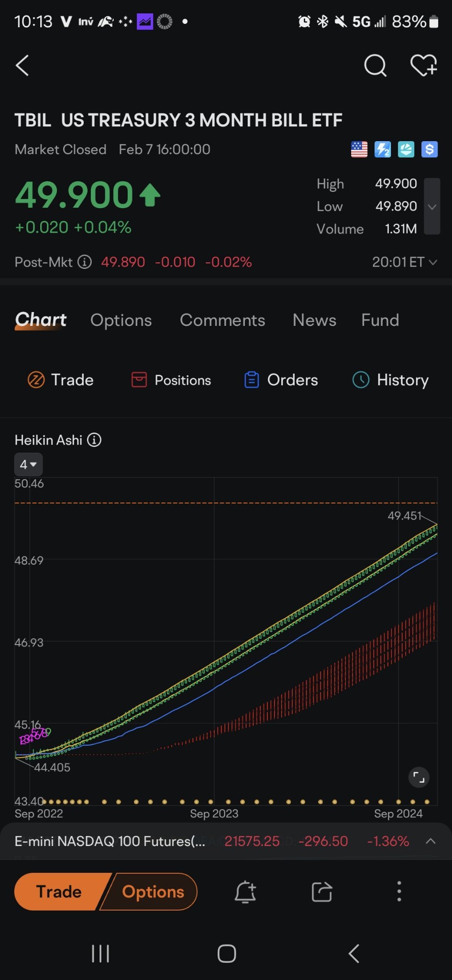Viewport: 452px width, 980px height.
Task: Tap the 49.900 current price
Action: point(74,195)
